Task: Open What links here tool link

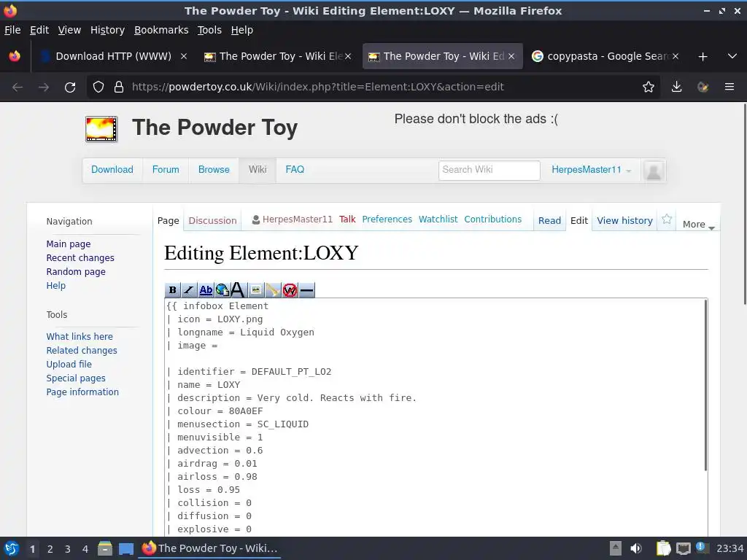Action: coord(80,336)
